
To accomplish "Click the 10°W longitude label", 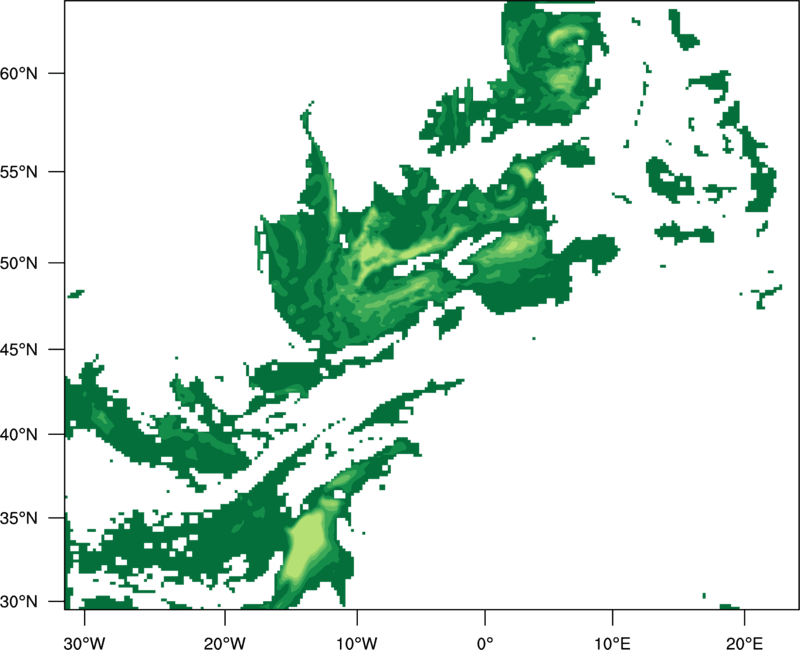I will point(357,643).
